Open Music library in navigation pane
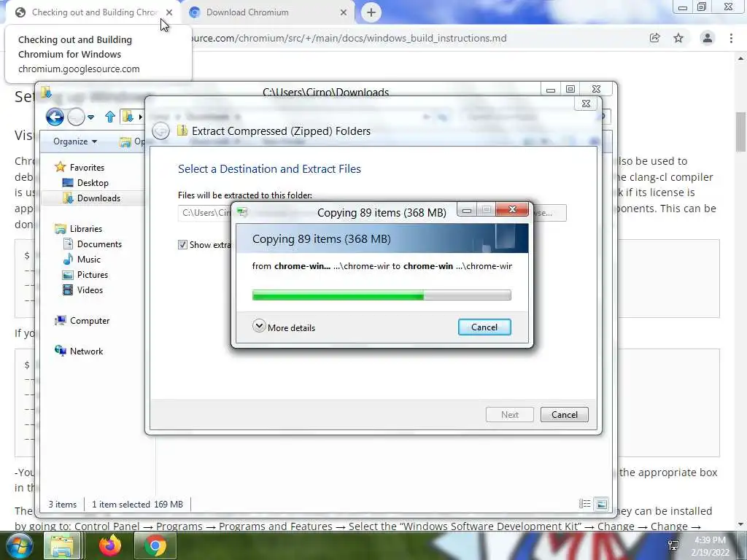747x560 pixels. 82,260
